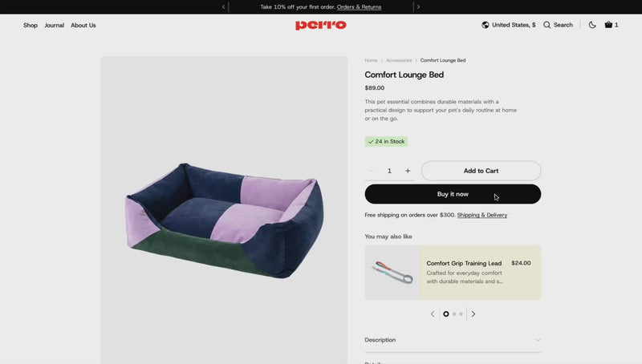Increase quantity with the plus icon

coord(408,171)
